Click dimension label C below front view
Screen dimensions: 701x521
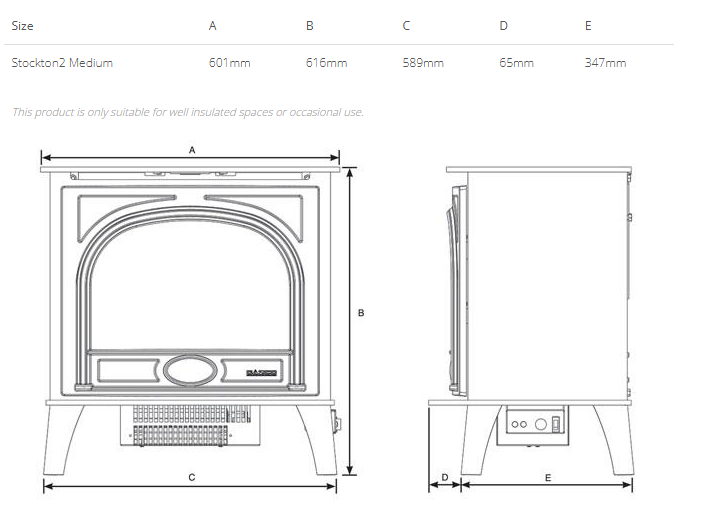coord(192,477)
